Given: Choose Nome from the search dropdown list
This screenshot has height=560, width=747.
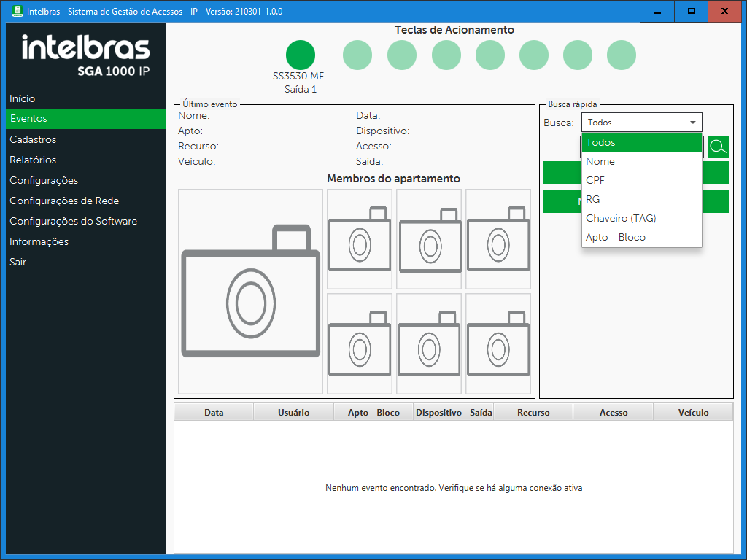Looking at the screenshot, I should (x=600, y=161).
